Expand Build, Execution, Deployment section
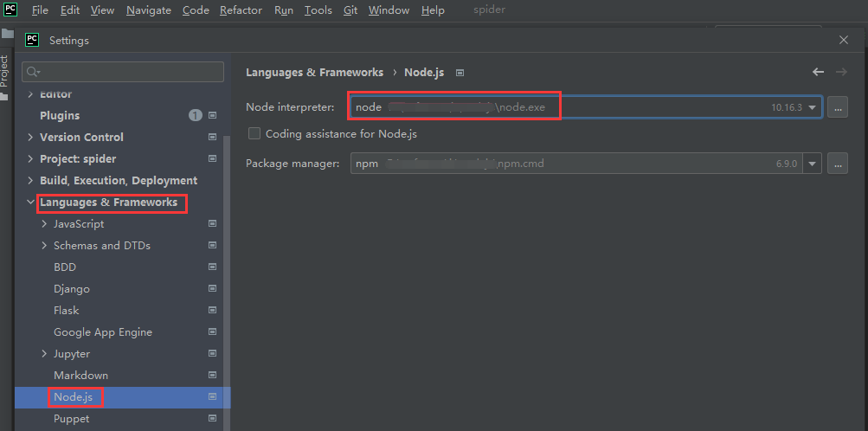Viewport: 868px width, 431px height. click(x=30, y=180)
